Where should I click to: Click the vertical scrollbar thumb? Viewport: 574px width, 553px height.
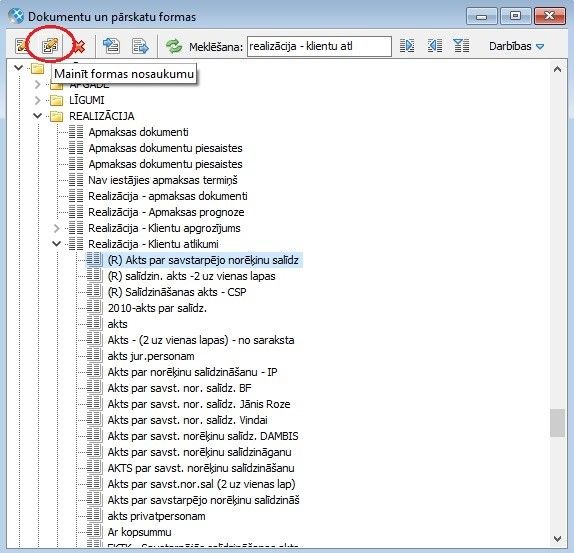click(557, 423)
